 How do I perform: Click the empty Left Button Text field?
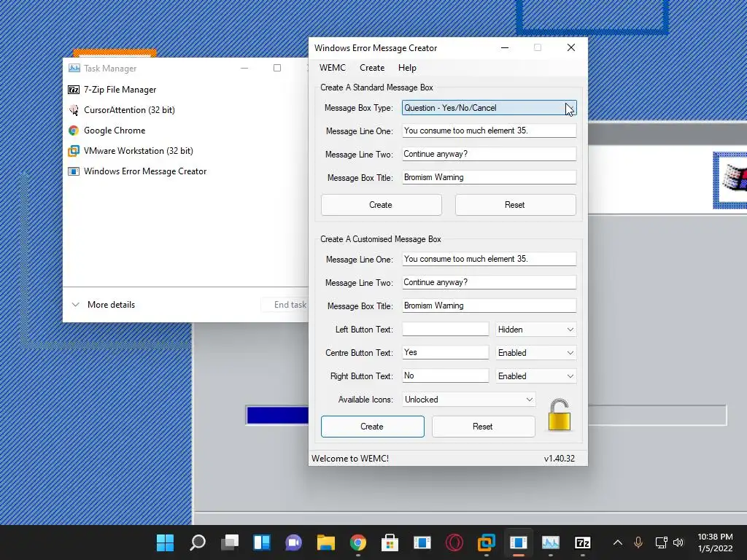[x=446, y=329]
